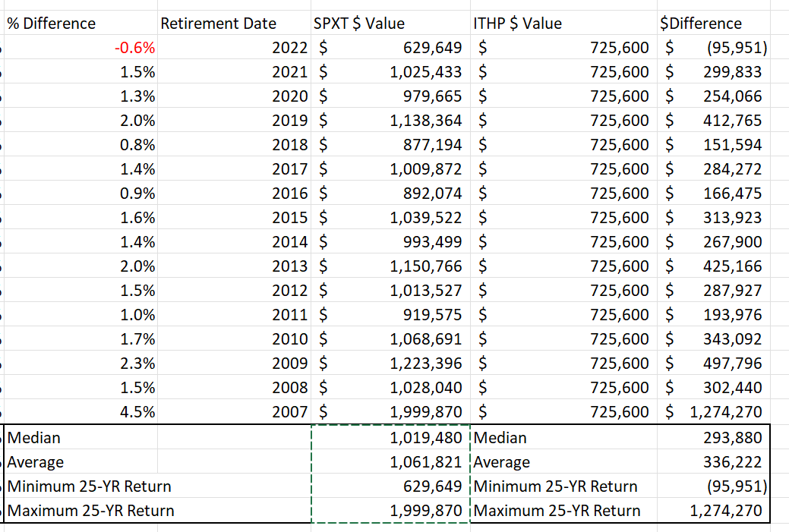Click the retirement date 2008 cell
Viewport: 789px width, 532px height.
click(234, 387)
